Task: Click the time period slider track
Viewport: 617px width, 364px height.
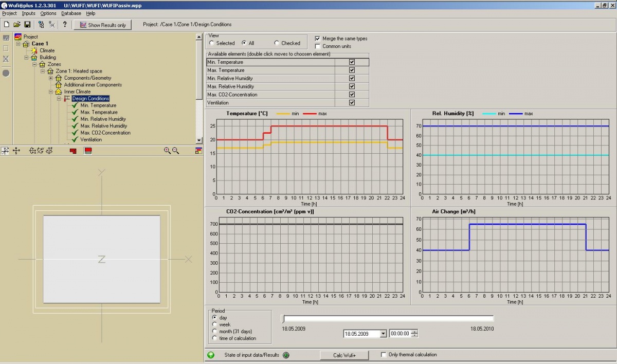Action: tap(388, 319)
